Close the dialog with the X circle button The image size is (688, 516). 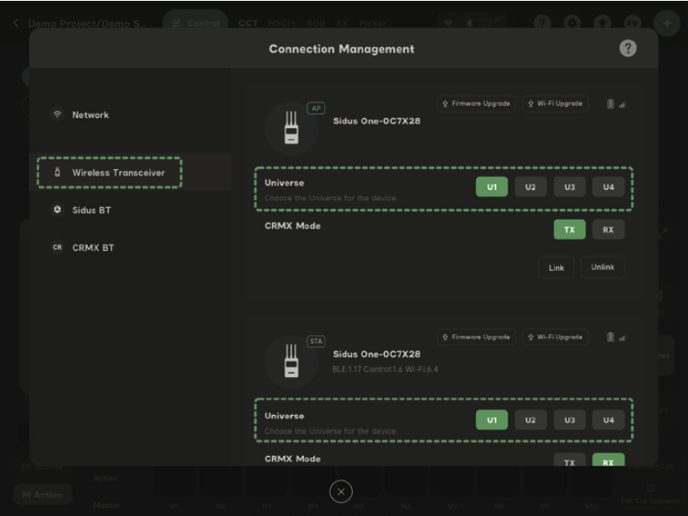(341, 492)
